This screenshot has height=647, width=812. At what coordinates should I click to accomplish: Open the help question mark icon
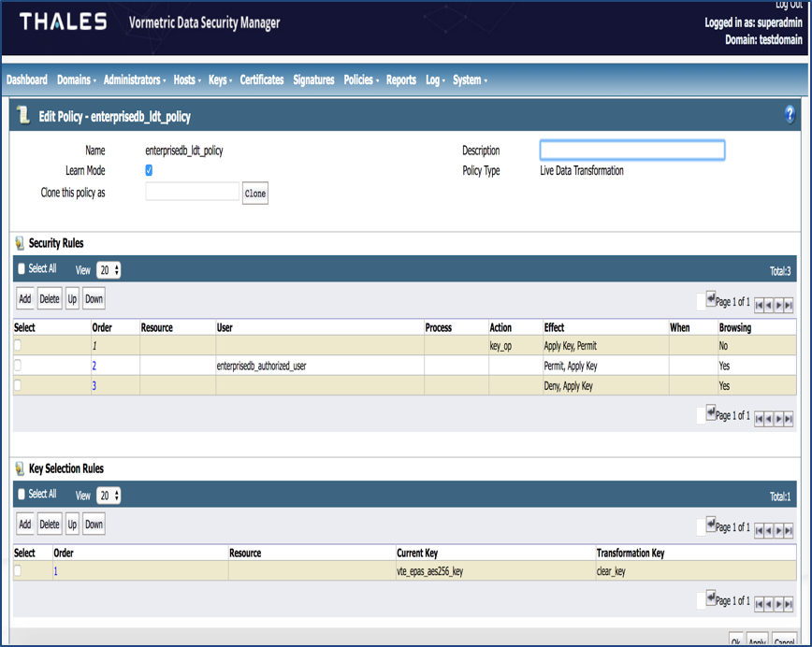[790, 115]
